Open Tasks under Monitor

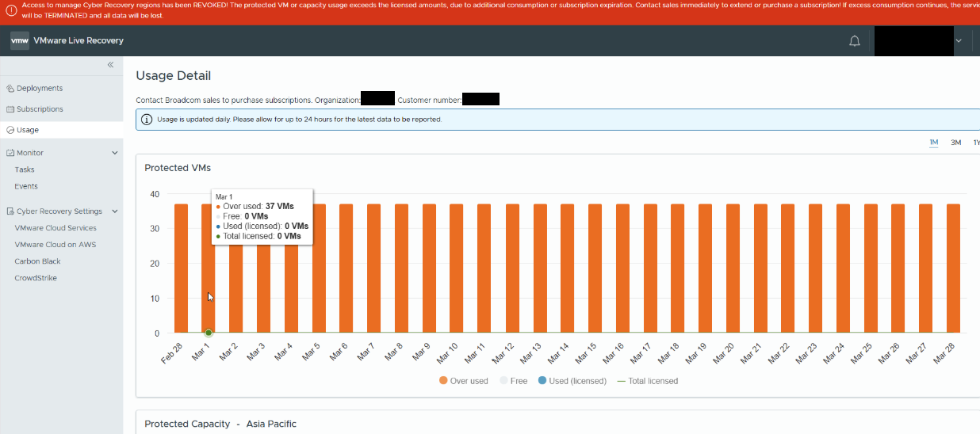pos(25,169)
